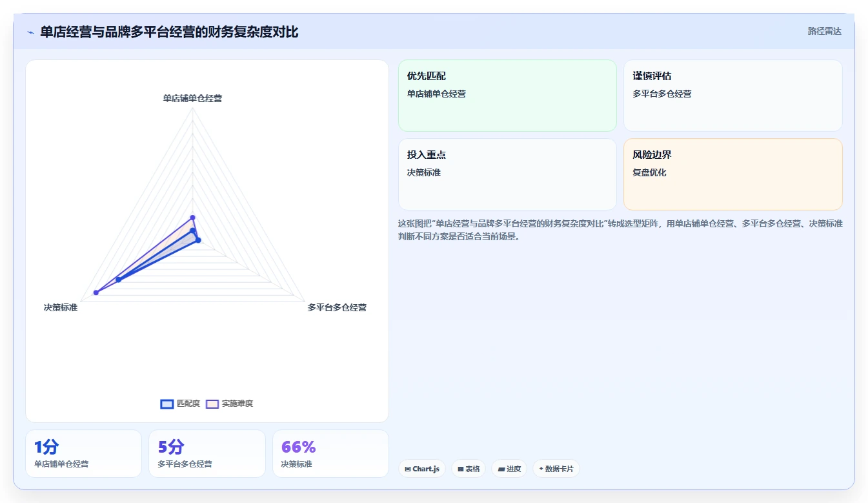Click the description paragraph starting 这张图把
The height and width of the screenshot is (503, 868).
click(620, 230)
